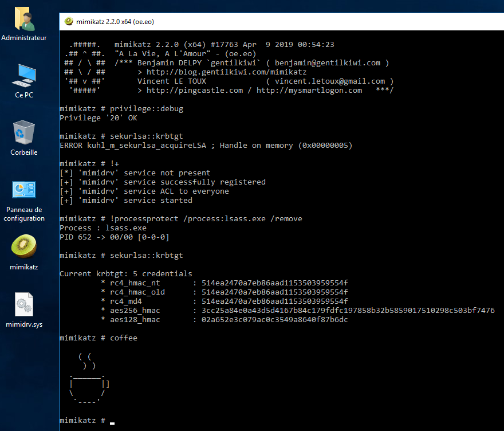504x431 pixels.
Task: Click the "Privilege '20' OK" output line
Action: (x=99, y=118)
